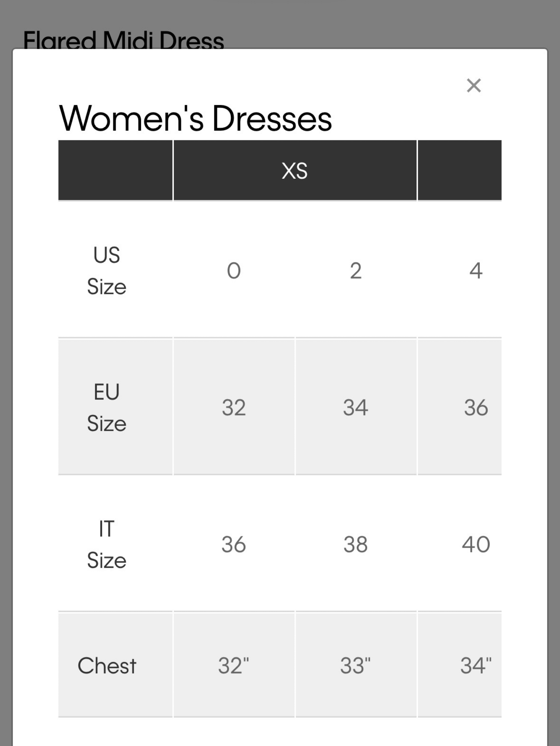Select the XS column header
The height and width of the screenshot is (746, 560).
point(295,170)
